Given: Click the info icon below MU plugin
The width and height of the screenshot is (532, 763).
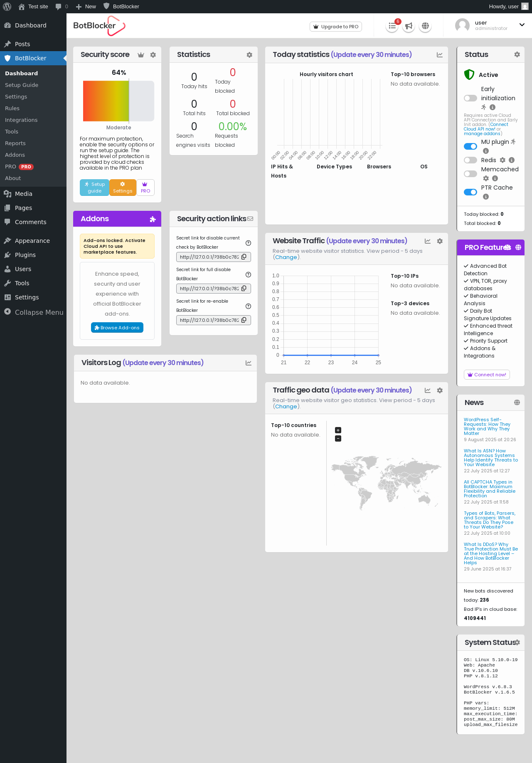Looking at the screenshot, I should pyautogui.click(x=486, y=151).
